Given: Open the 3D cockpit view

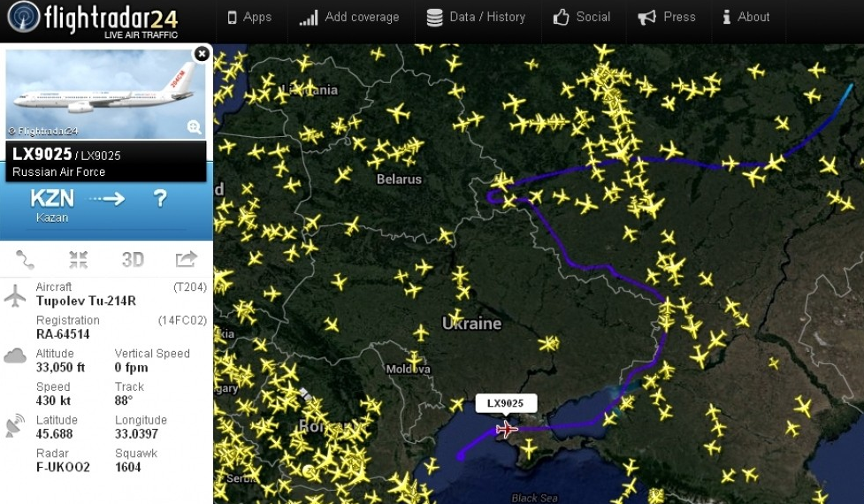Looking at the screenshot, I should (x=133, y=260).
